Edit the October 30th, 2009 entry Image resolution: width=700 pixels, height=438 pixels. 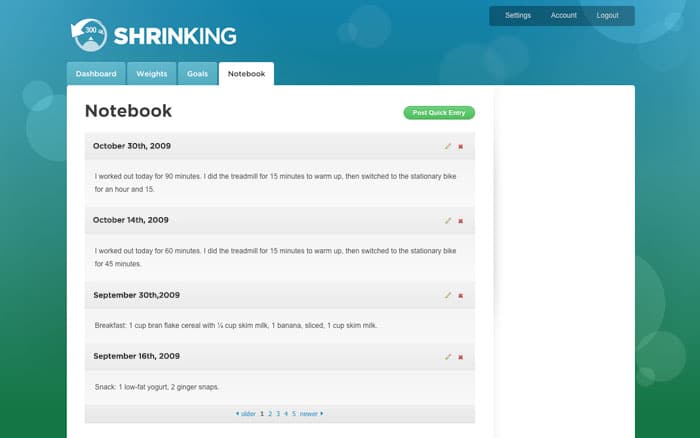[448, 146]
